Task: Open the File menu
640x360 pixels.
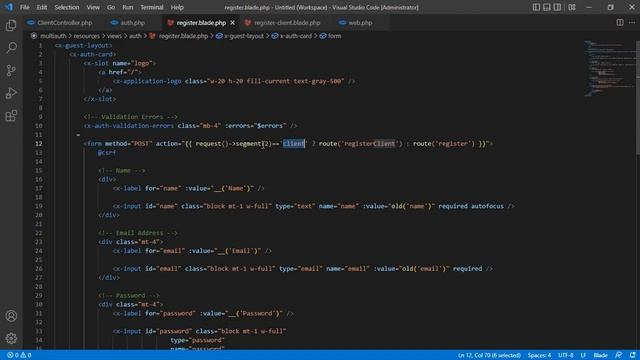Action: point(24,7)
